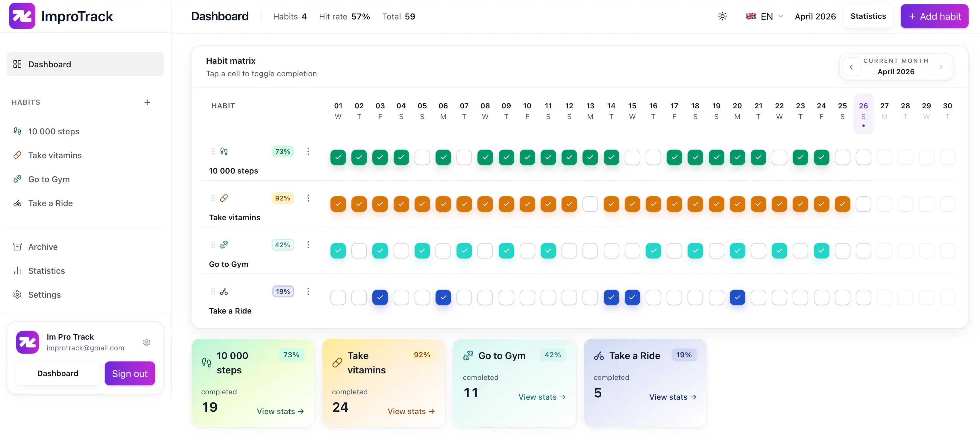This screenshot has height=447, width=980.
Task: Click the Add habit button
Action: [934, 16]
